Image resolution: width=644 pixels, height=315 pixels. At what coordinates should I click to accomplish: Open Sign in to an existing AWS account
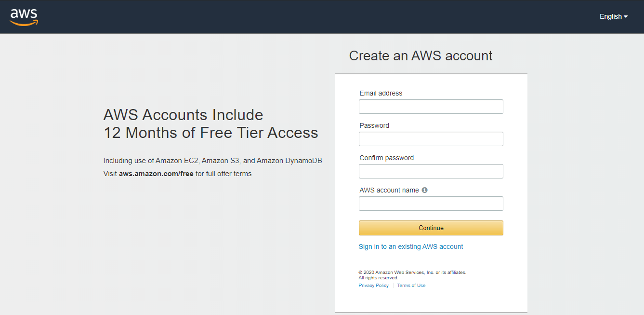(x=410, y=247)
